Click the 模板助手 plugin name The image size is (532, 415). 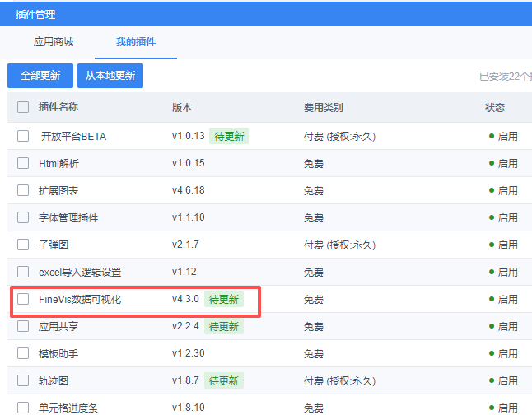[58, 353]
